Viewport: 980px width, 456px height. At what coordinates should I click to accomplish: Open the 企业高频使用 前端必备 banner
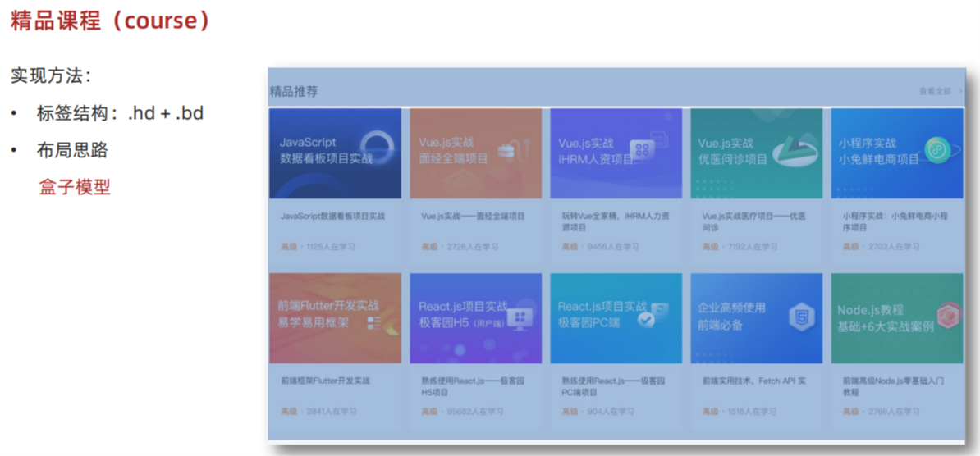point(756,318)
